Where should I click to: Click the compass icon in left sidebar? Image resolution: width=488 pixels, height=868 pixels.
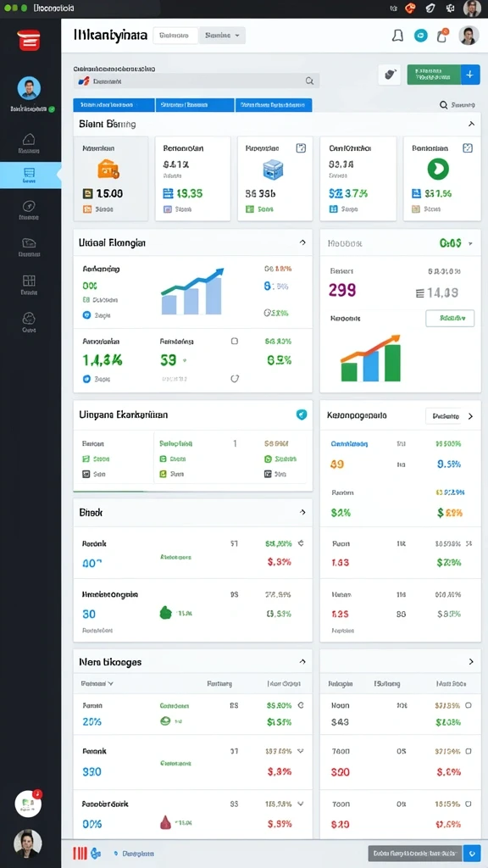click(x=29, y=206)
